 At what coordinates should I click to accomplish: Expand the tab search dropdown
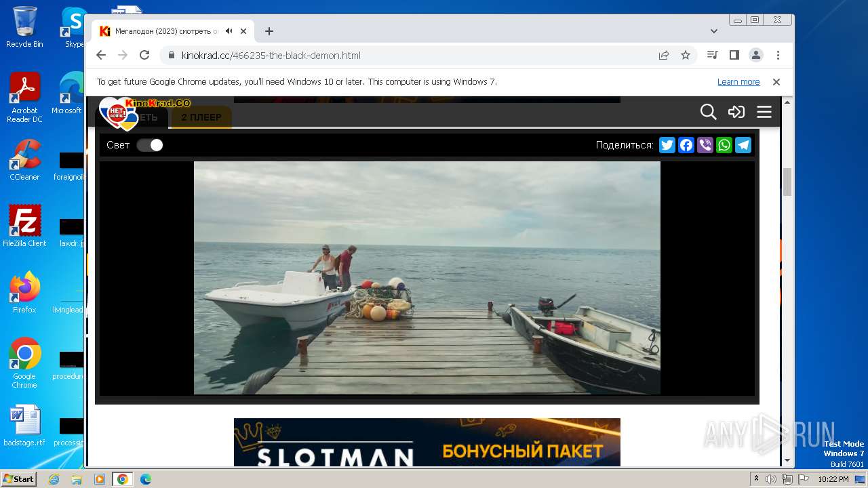(x=714, y=31)
